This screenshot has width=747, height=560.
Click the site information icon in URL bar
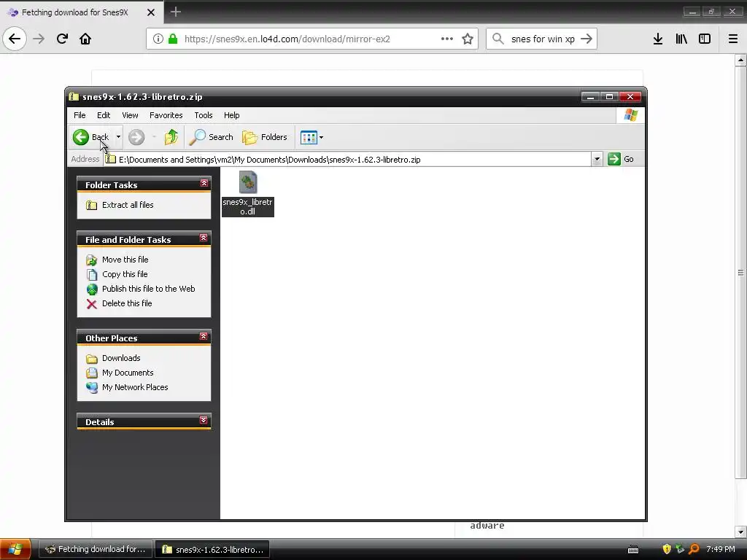(158, 39)
